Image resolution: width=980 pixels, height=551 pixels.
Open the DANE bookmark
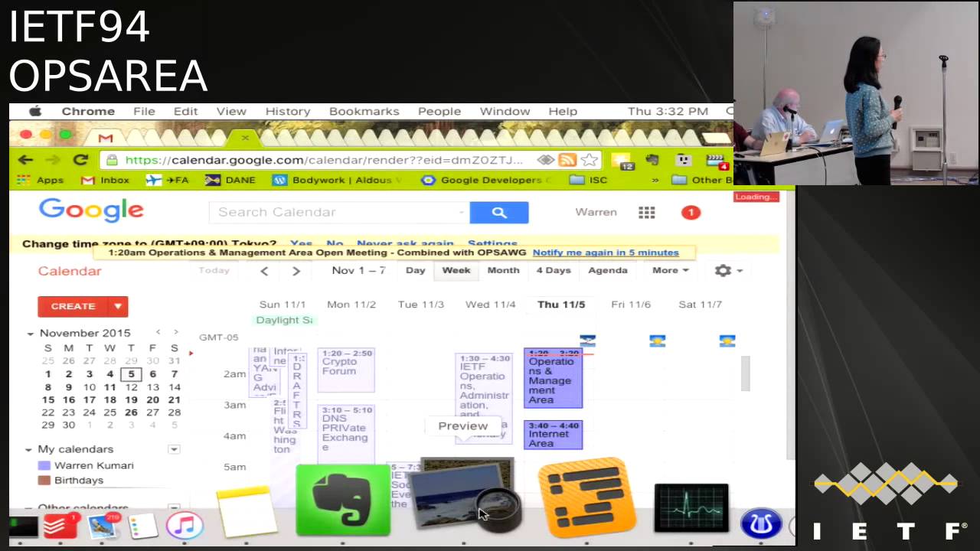tap(230, 180)
